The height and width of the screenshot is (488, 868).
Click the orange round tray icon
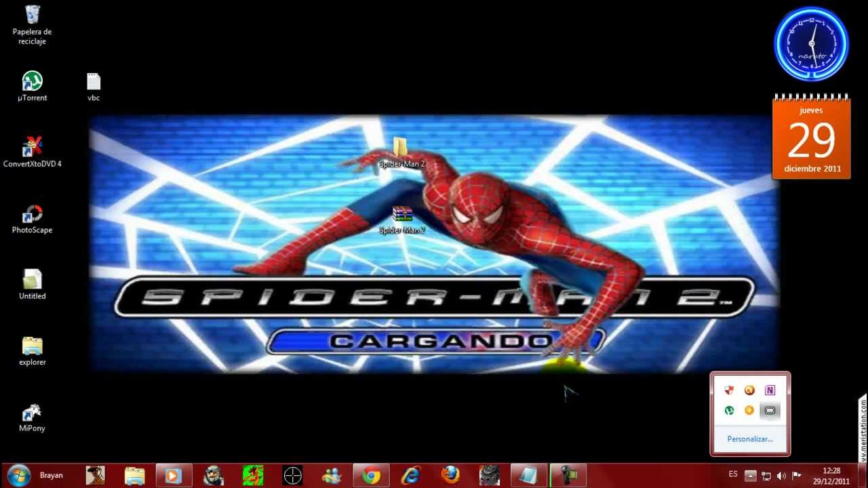click(x=749, y=410)
